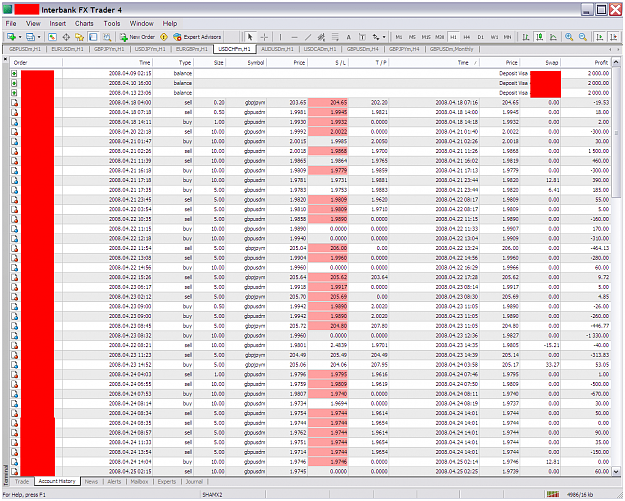This screenshot has height=501, width=625.
Task: Show the Data Window panel
Action: coord(66,37)
